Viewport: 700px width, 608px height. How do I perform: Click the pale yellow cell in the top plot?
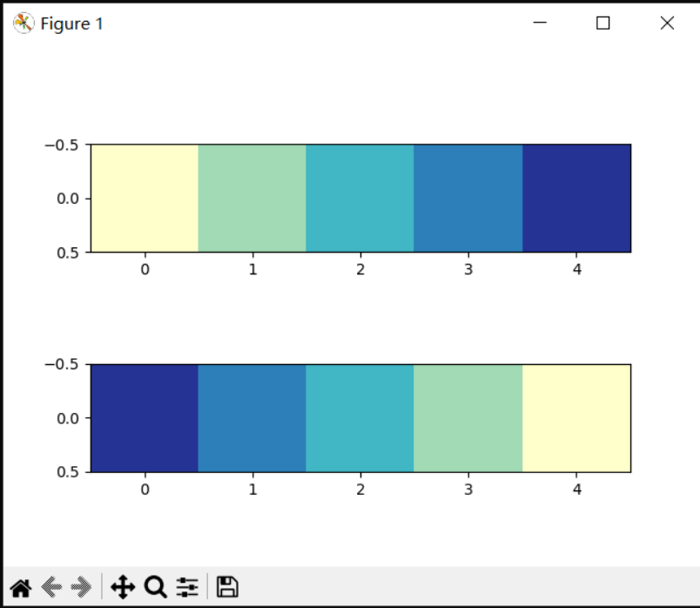pyautogui.click(x=145, y=199)
